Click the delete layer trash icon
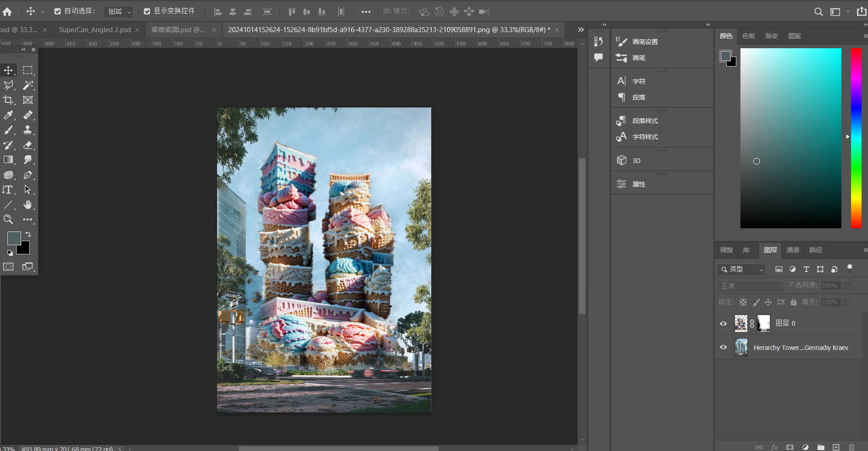This screenshot has height=451, width=868. click(x=851, y=447)
